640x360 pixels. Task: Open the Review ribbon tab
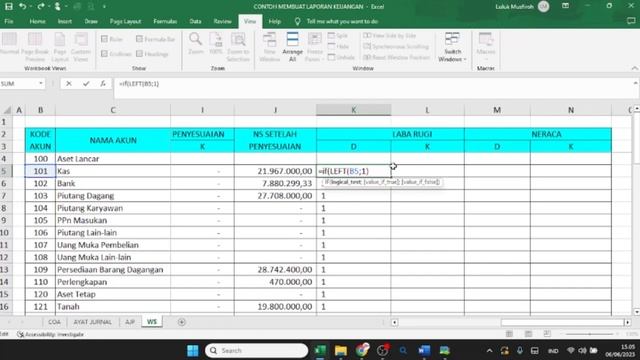click(x=222, y=21)
